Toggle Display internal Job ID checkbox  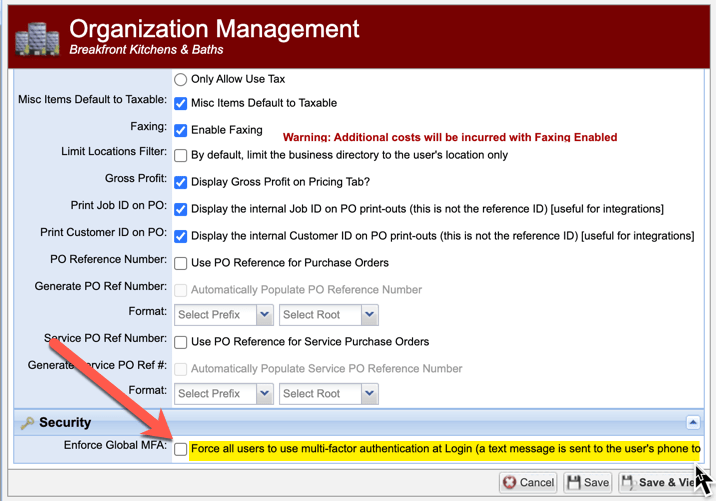[x=180, y=209]
